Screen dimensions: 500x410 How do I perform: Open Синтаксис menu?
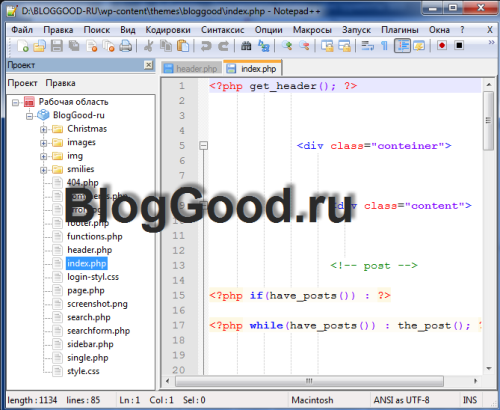click(x=222, y=30)
